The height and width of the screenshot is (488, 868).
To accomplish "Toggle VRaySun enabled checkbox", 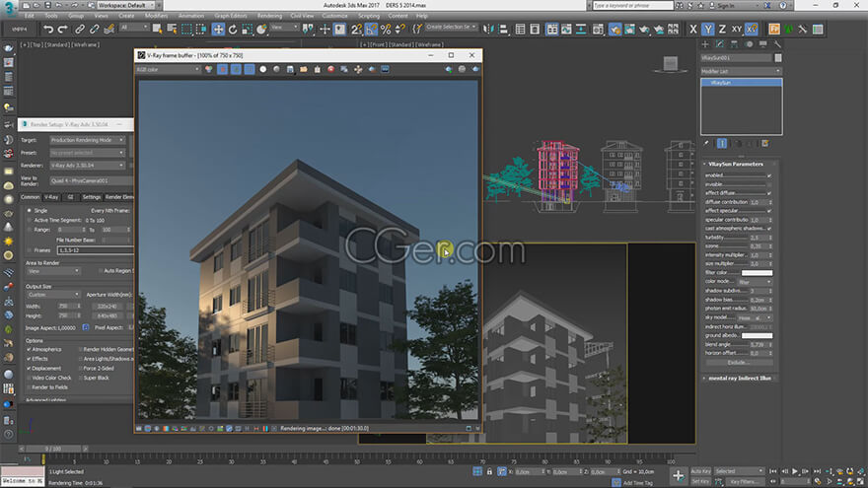I will [769, 175].
